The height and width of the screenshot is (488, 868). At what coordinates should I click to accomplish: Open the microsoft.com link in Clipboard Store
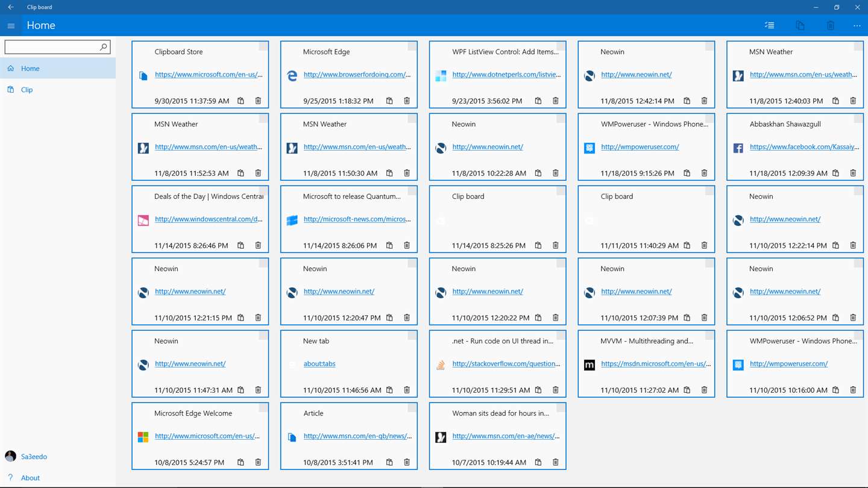[x=209, y=75]
